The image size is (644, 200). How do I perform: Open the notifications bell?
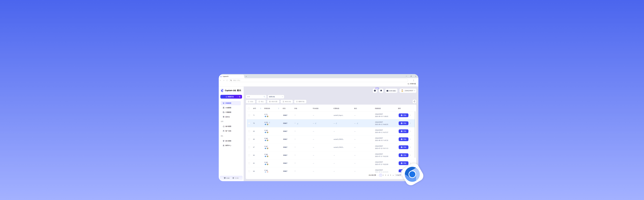point(381,91)
